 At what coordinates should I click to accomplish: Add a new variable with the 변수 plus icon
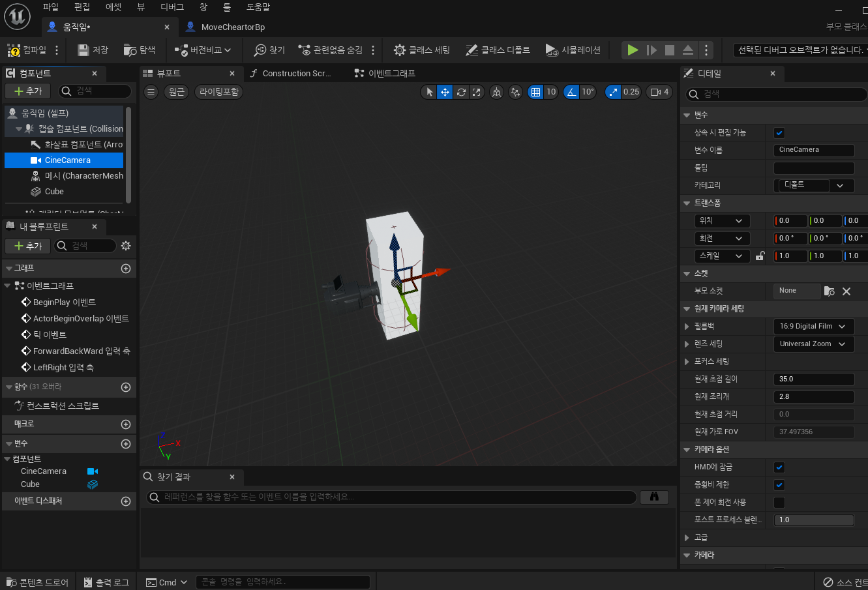(x=126, y=444)
